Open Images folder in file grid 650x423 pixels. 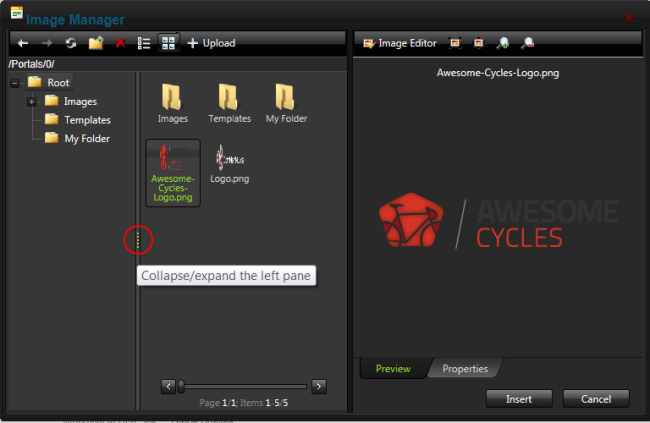172,103
